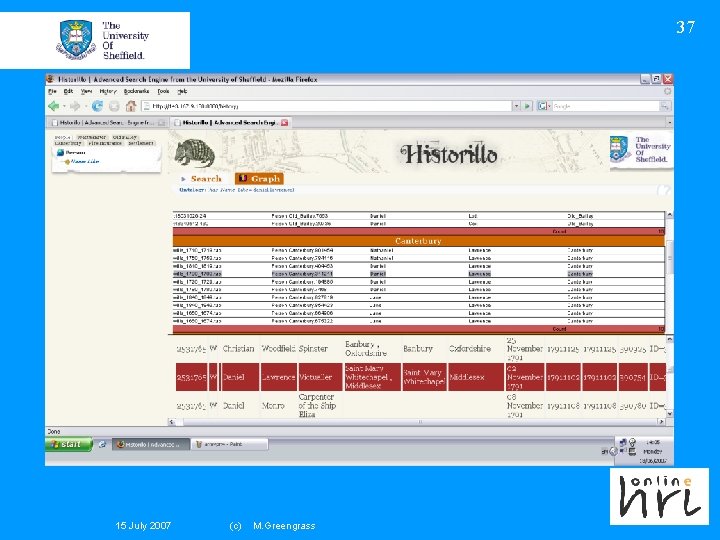Click horizontal scrollbar left arrow

(x=172, y=422)
